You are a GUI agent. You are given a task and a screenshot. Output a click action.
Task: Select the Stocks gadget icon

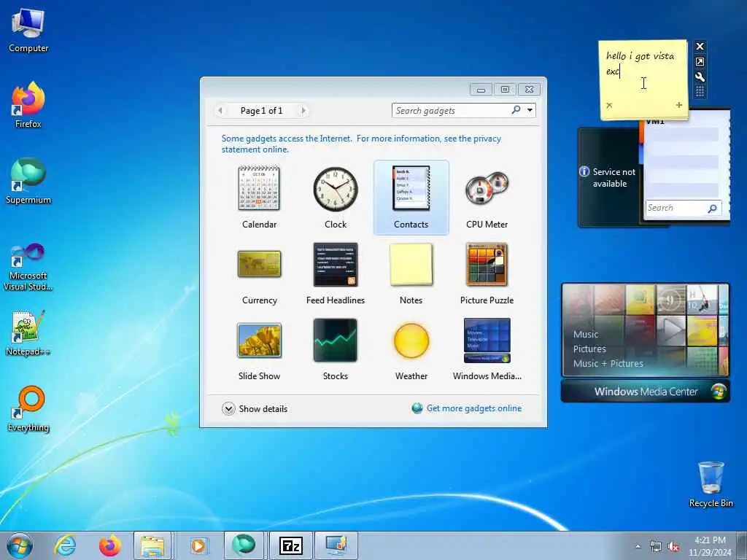[x=336, y=340]
